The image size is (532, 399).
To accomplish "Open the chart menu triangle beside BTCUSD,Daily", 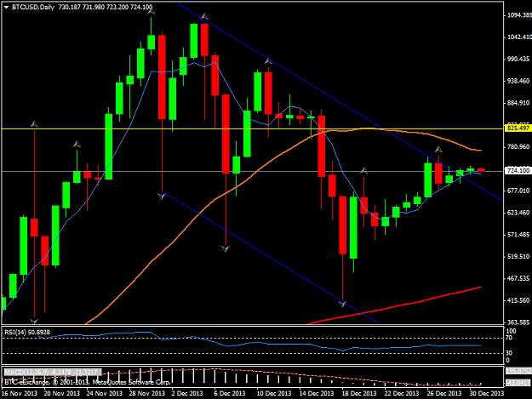I will (6, 7).
